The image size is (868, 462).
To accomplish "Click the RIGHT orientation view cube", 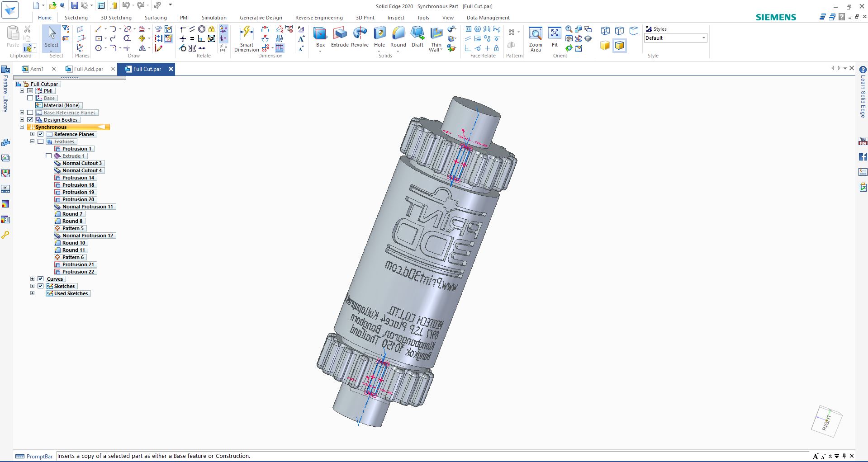I will pyautogui.click(x=827, y=421).
